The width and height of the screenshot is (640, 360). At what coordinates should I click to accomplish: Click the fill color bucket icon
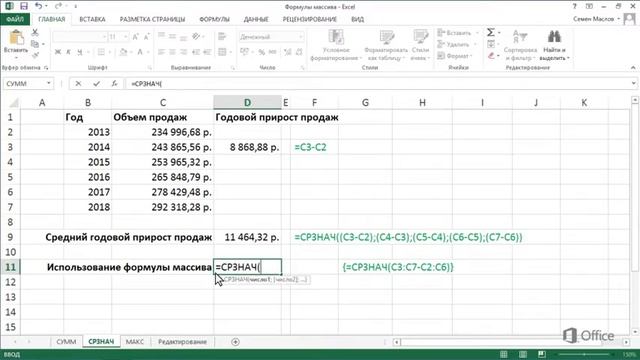(123, 52)
